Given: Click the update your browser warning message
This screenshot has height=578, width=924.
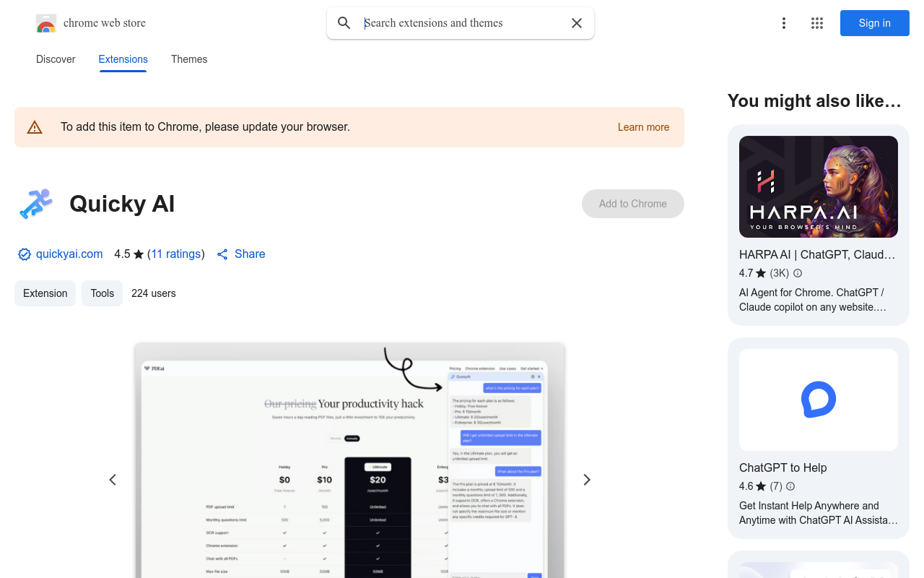Looking at the screenshot, I should click(x=205, y=127).
